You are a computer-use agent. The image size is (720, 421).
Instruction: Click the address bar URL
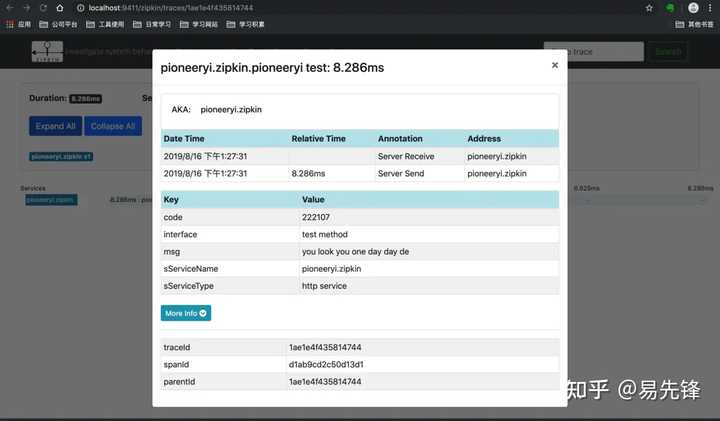coord(171,8)
